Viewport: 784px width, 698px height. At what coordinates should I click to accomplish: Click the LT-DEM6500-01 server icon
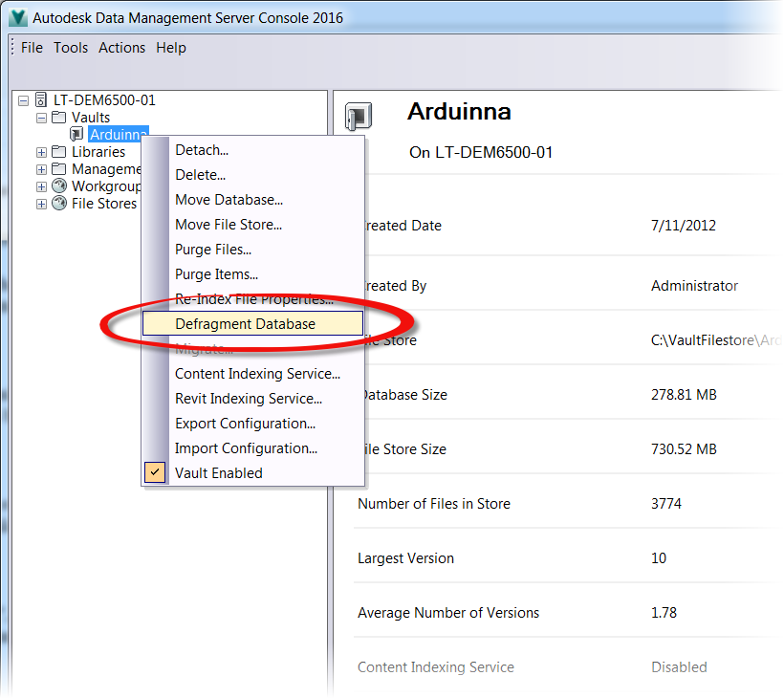click(41, 100)
